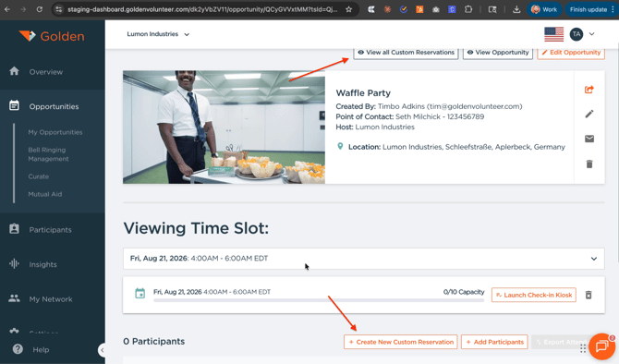Expand the Lumon Industries organization dropdown

point(158,34)
